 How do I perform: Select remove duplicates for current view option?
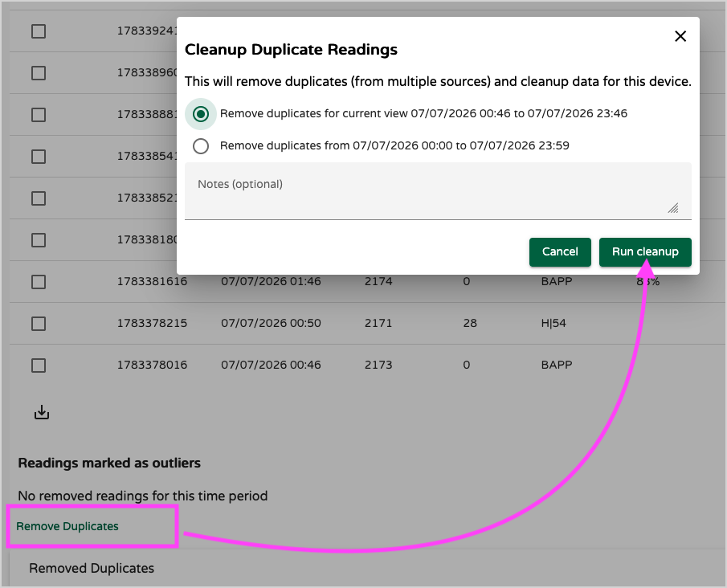coord(201,113)
